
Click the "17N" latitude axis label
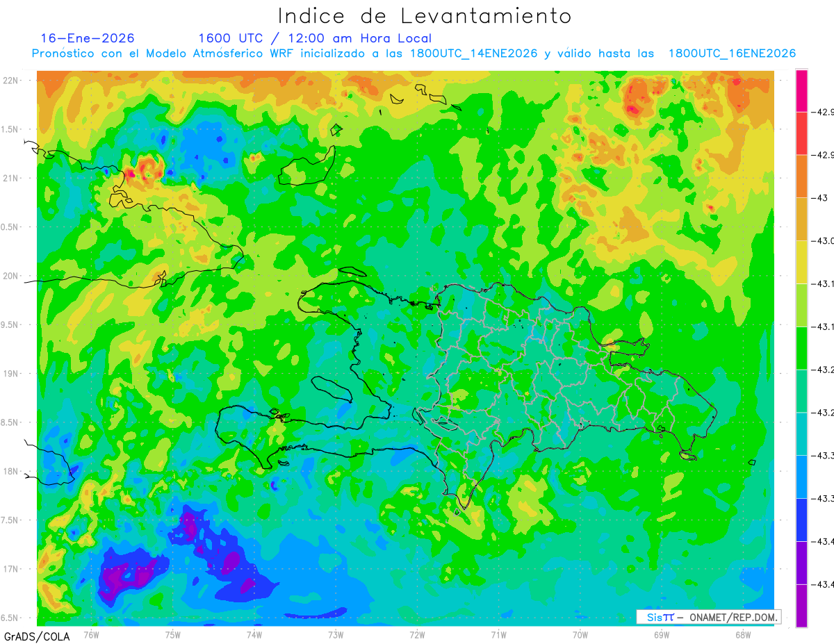coord(11,569)
